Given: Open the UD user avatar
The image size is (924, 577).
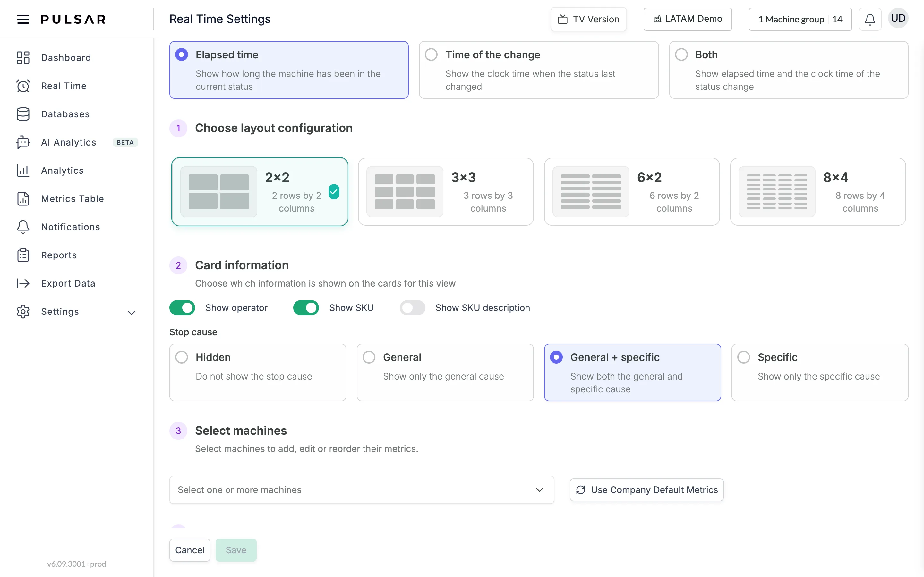Looking at the screenshot, I should pos(898,18).
